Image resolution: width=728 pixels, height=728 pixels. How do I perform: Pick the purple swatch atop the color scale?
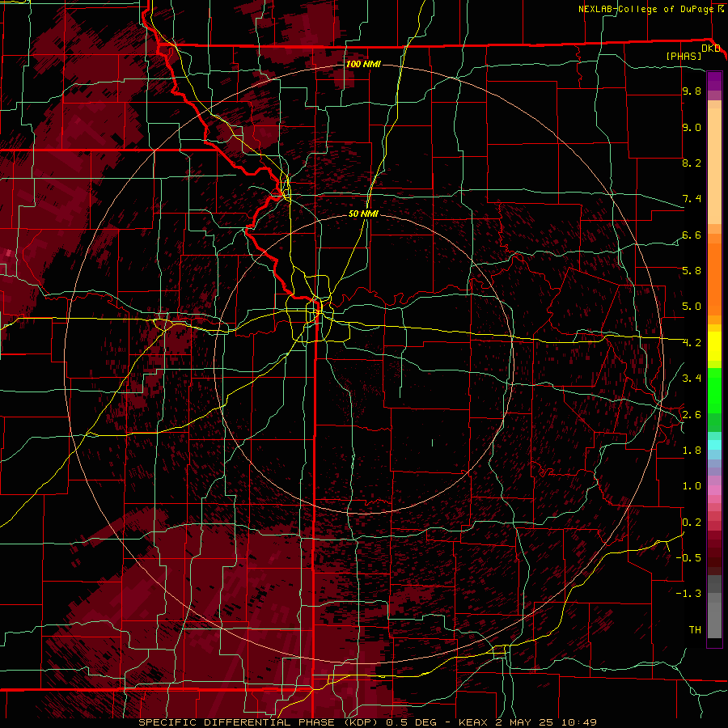714,81
